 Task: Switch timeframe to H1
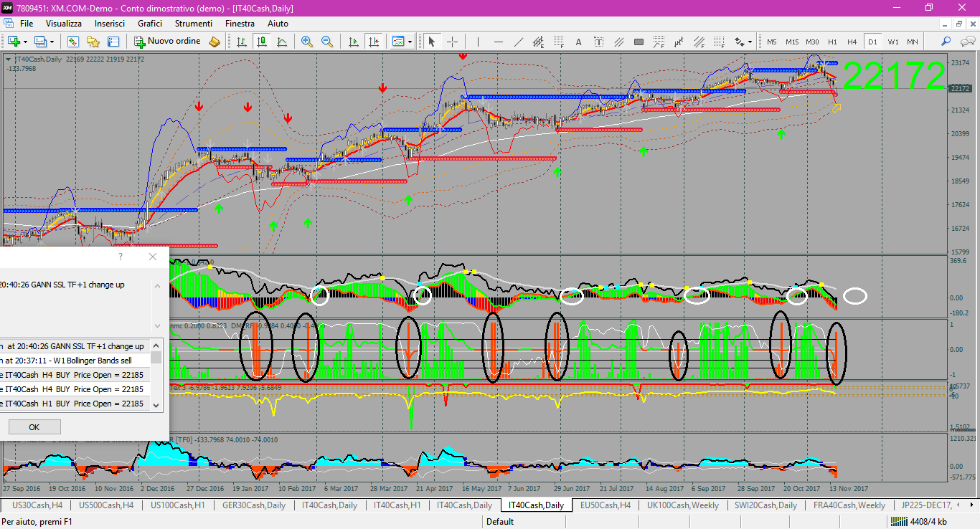coord(832,42)
